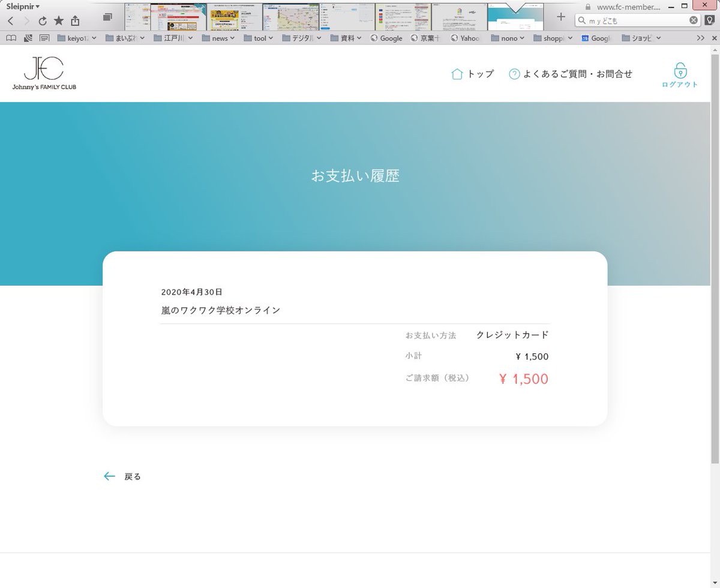The height and width of the screenshot is (588, 720).
Task: Click the Johnny's FAMILY CLUB logo
Action: pyautogui.click(x=44, y=73)
